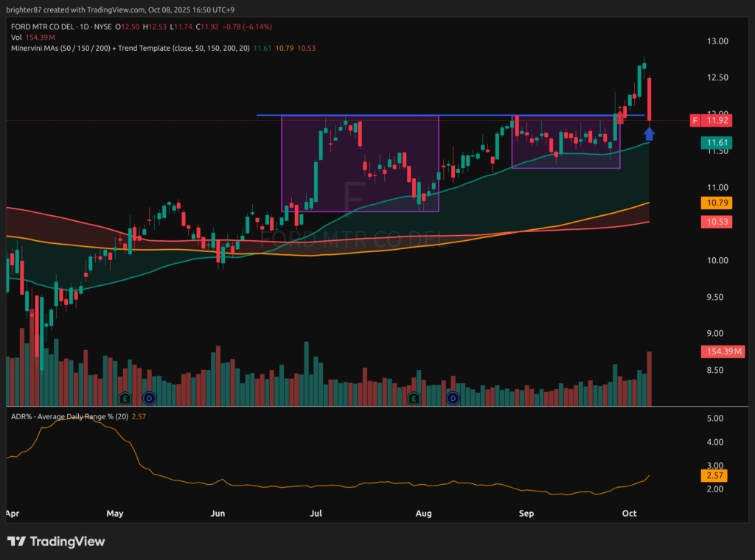
Task: Click the August dividend D marker
Action: (x=453, y=398)
